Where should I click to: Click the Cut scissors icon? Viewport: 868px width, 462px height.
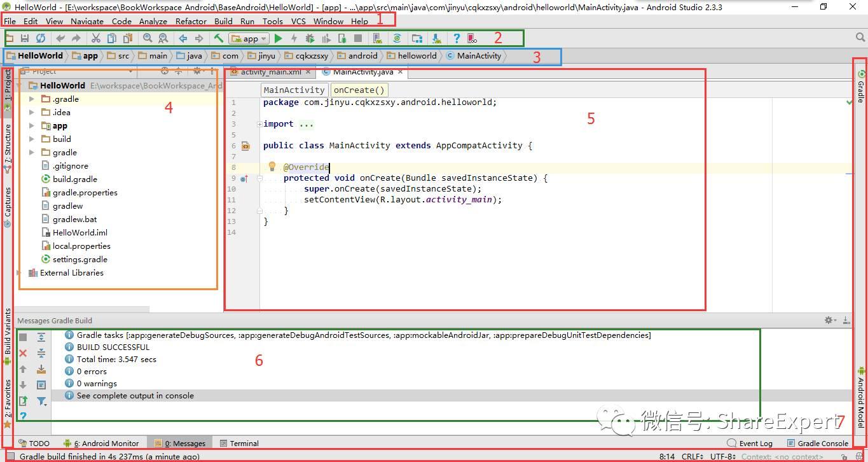(96, 39)
